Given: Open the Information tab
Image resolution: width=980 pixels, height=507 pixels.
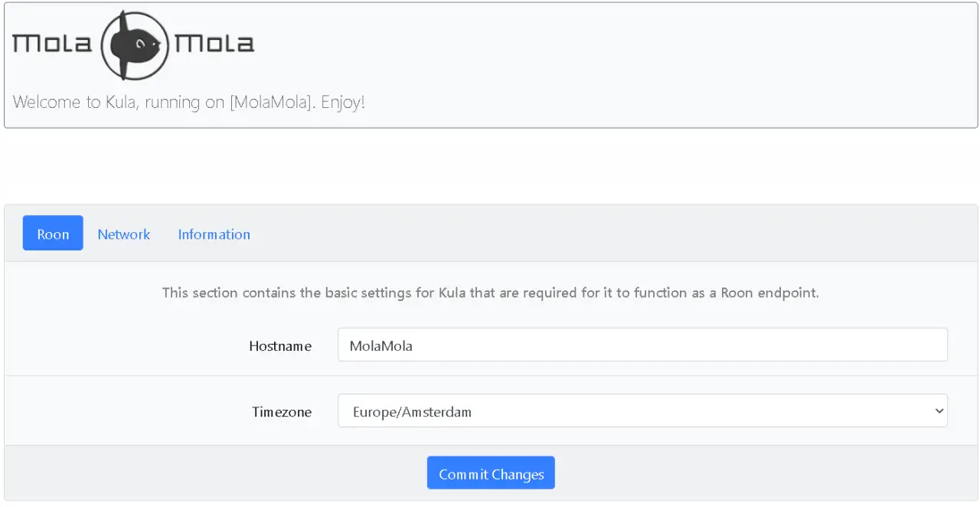Looking at the screenshot, I should click(214, 234).
